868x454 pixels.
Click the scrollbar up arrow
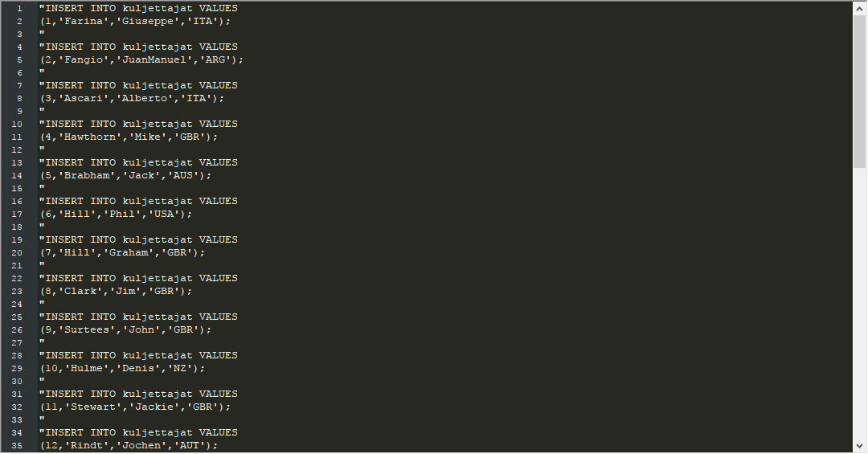tap(859, 7)
